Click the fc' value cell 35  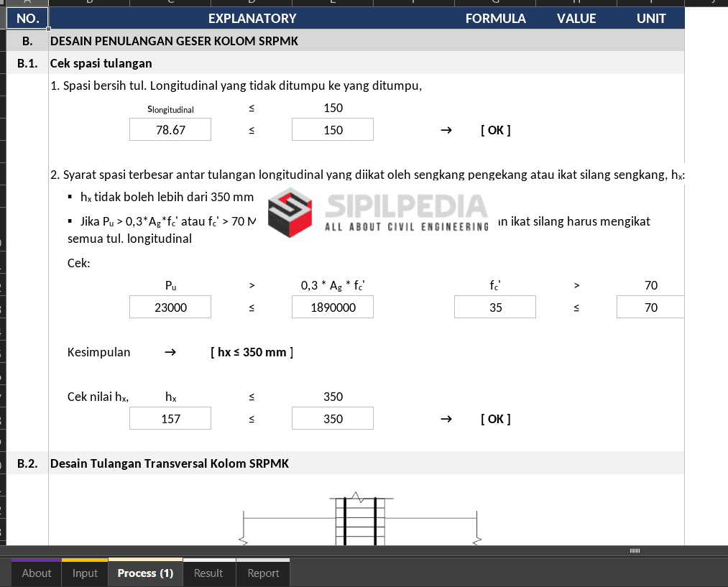click(495, 308)
